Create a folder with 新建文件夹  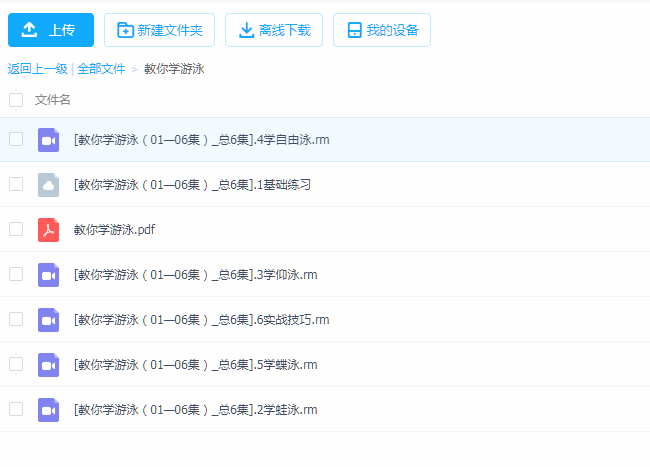pyautogui.click(x=160, y=30)
